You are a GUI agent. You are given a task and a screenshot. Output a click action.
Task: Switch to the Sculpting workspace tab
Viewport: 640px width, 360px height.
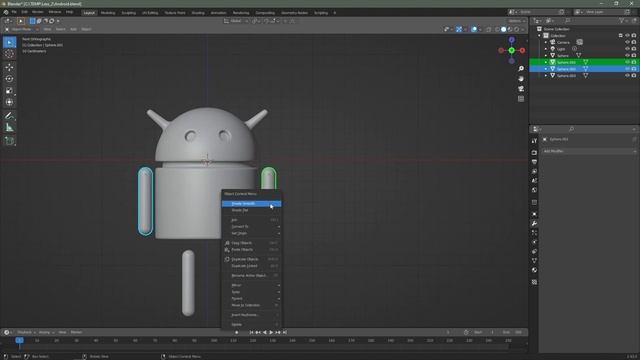129,13
